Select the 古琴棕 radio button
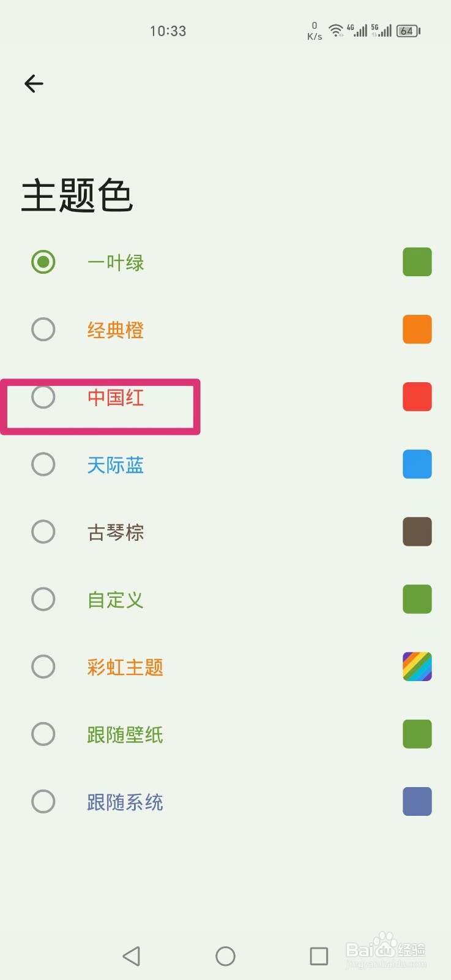451x980 pixels. (43, 532)
